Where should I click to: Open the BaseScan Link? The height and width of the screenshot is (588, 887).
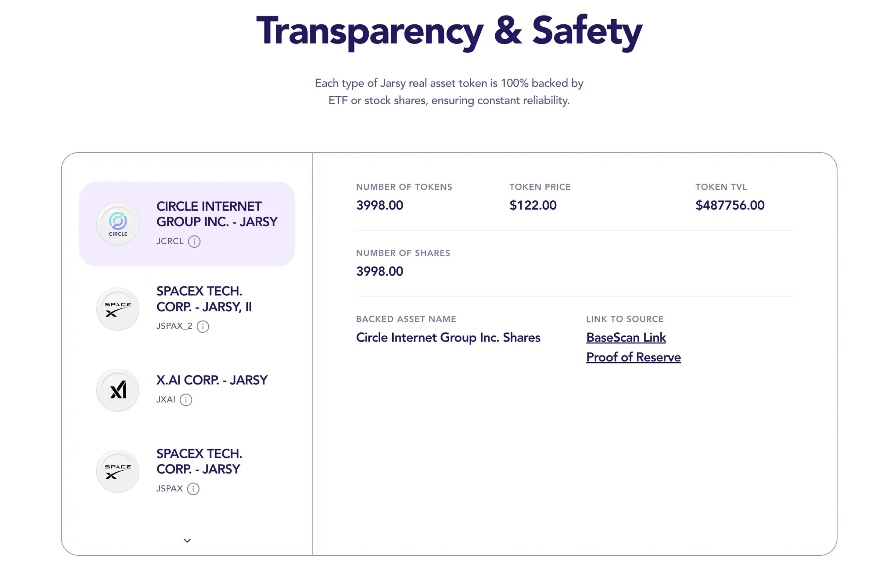pos(626,337)
